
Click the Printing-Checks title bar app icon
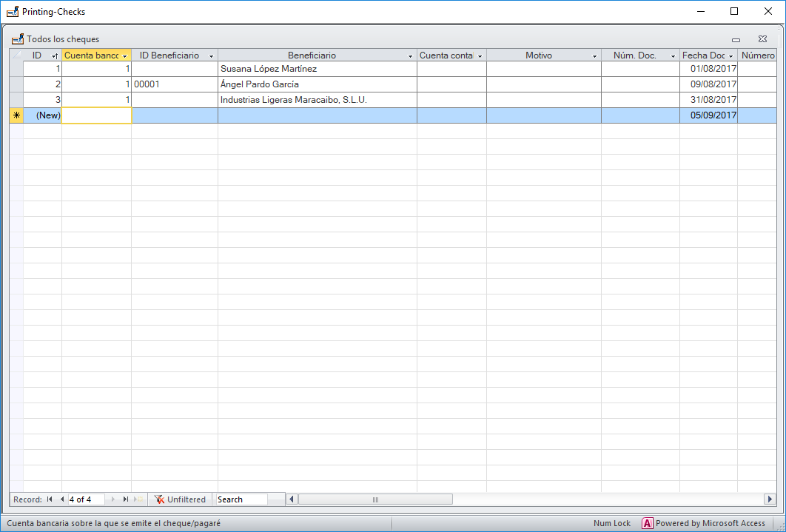point(12,12)
